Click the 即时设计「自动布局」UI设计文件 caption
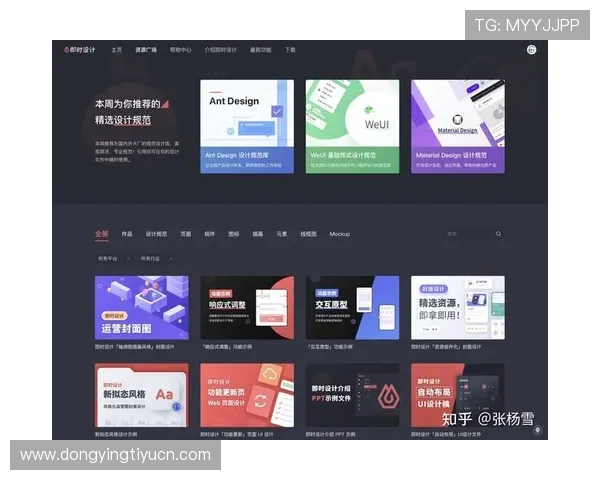 pos(446,434)
